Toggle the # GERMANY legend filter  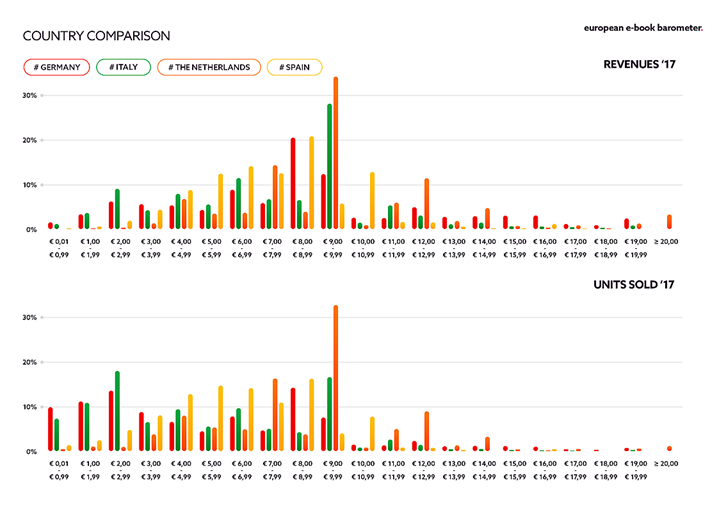tap(57, 67)
